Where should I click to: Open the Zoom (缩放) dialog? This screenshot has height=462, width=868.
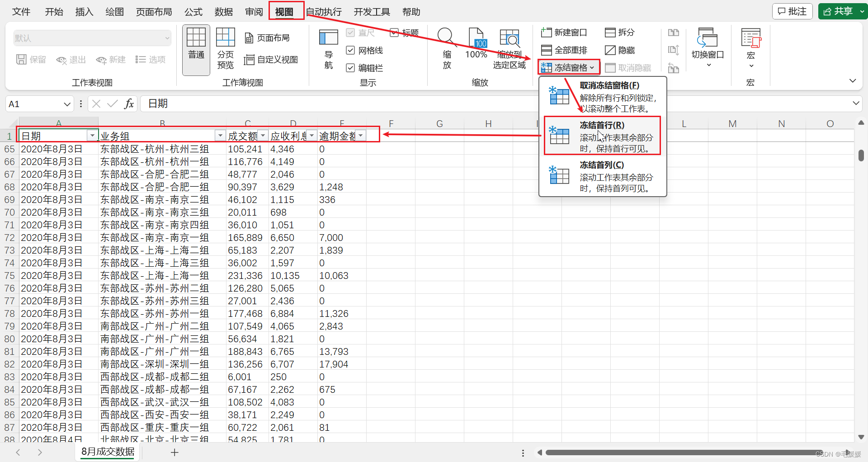coord(447,50)
